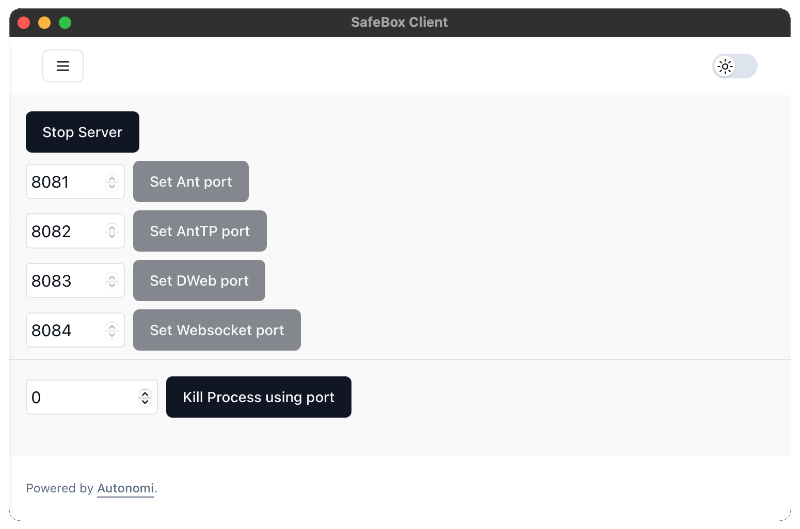Click the kill-process port number field

click(x=80, y=397)
